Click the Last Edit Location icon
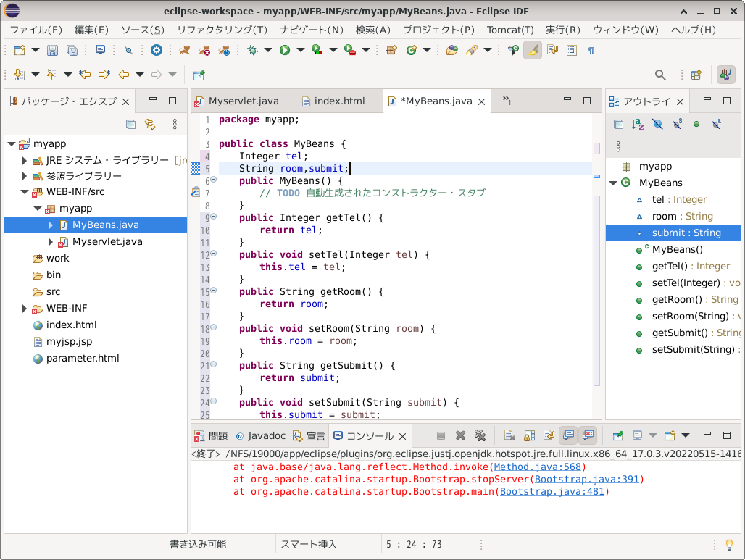745x560 pixels. coord(85,75)
